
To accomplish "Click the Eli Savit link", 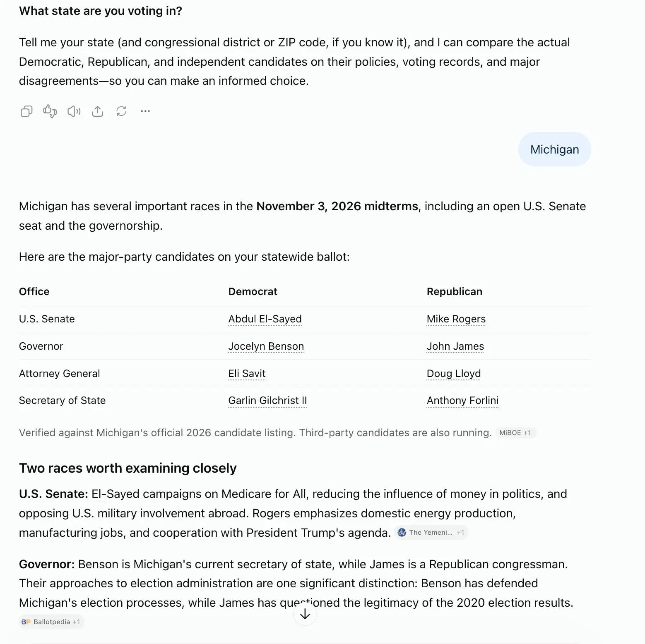I will [x=247, y=374].
